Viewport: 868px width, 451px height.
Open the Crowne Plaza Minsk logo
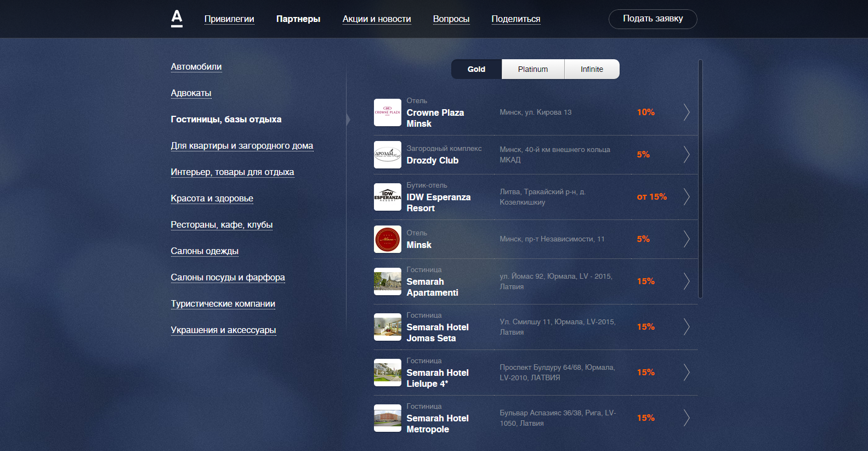[x=387, y=112]
